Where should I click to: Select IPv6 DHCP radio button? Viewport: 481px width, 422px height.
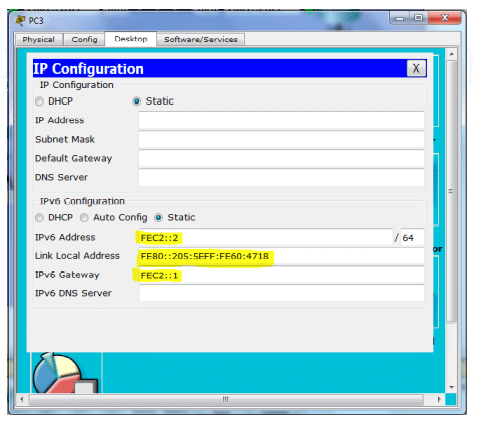click(39, 218)
